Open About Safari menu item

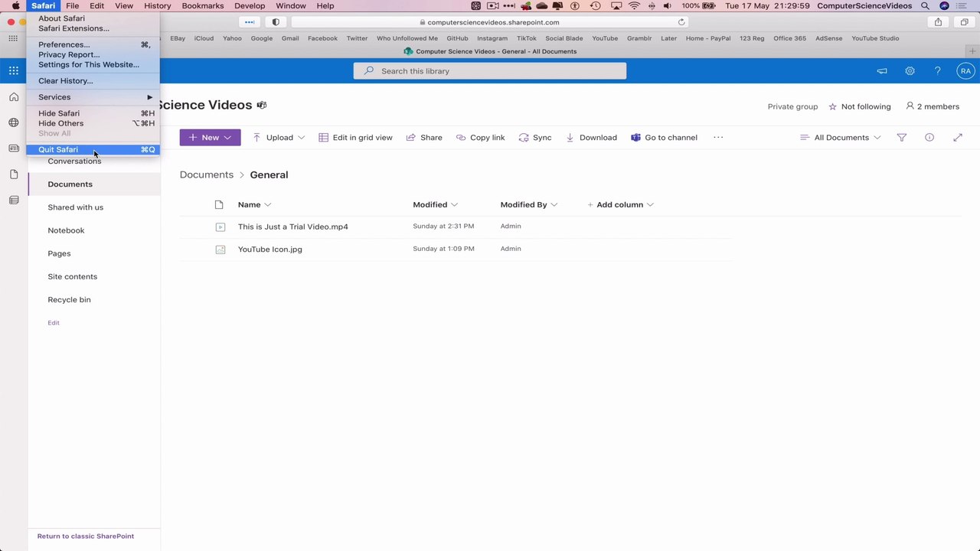click(x=93, y=18)
